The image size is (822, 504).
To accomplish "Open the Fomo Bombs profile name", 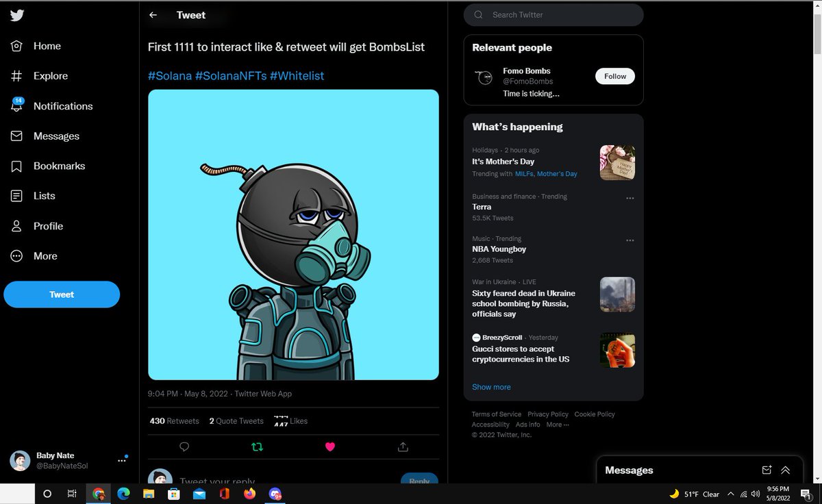I will (527, 71).
